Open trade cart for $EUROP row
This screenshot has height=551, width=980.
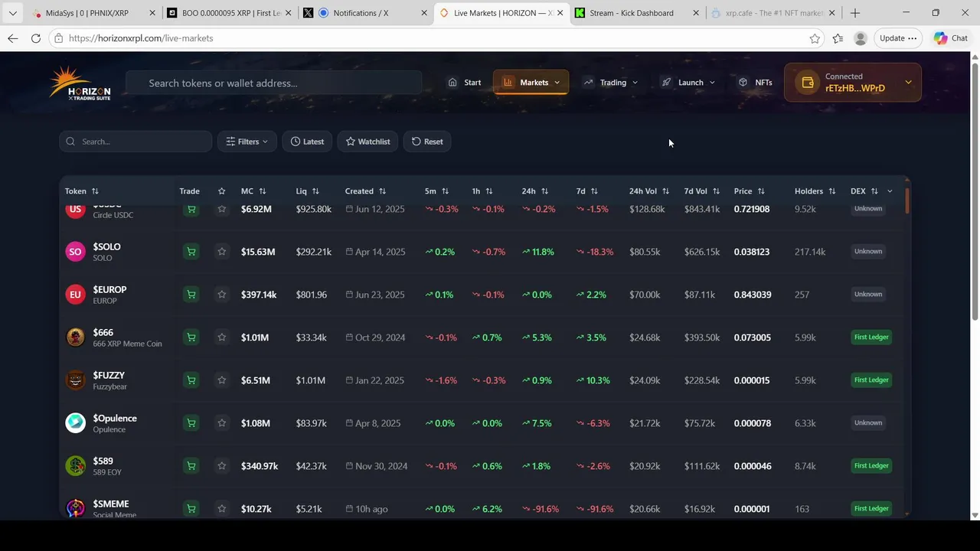coord(191,295)
